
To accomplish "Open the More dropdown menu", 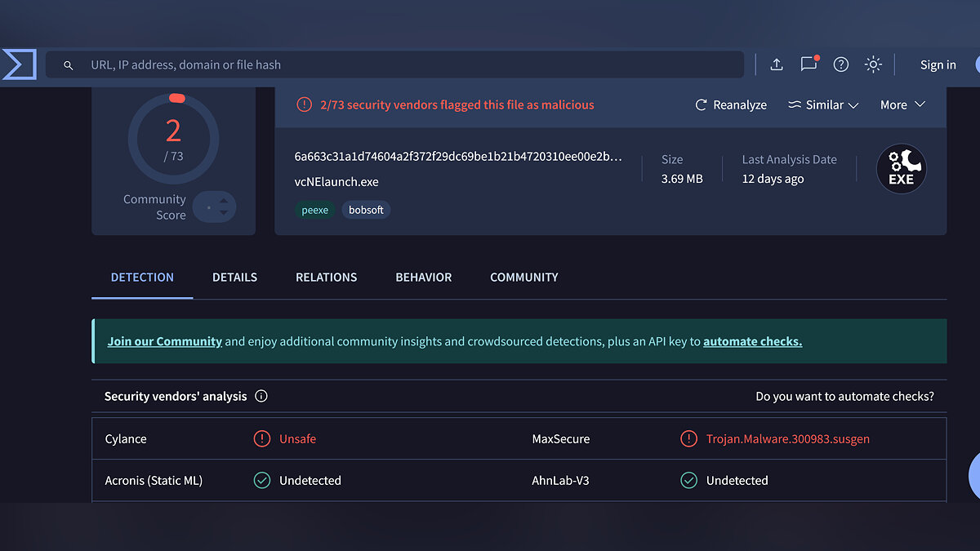I will click(902, 104).
